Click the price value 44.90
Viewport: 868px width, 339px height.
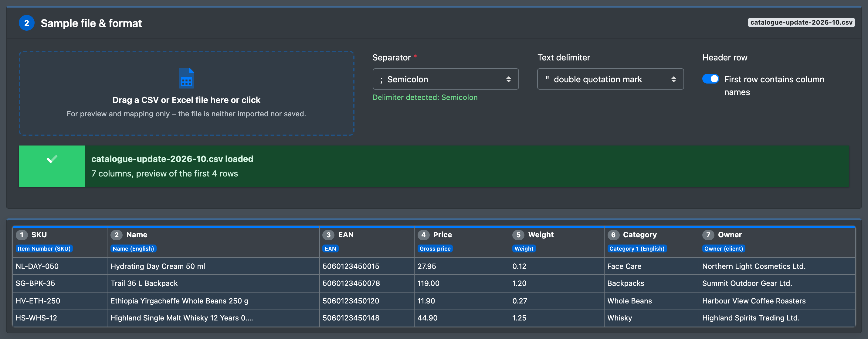point(427,318)
